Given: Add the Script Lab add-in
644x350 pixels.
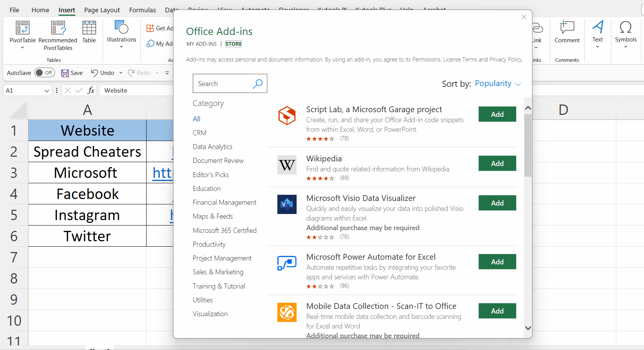Looking at the screenshot, I should [x=497, y=114].
